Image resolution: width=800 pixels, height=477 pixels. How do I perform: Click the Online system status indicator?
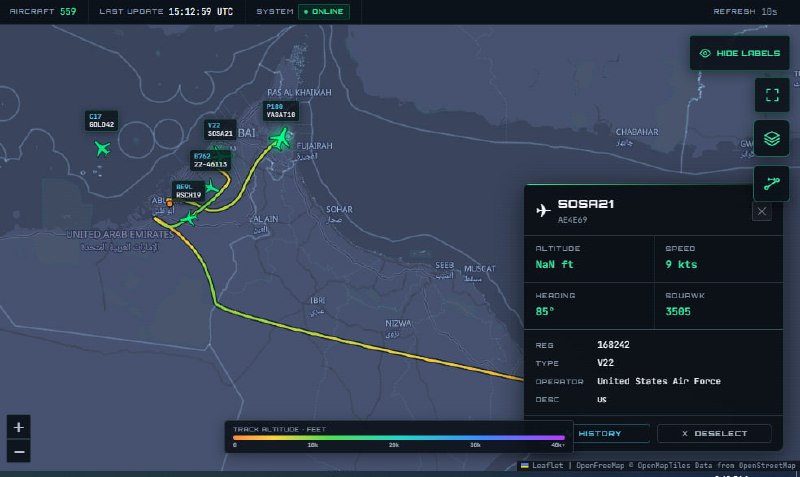coord(324,11)
